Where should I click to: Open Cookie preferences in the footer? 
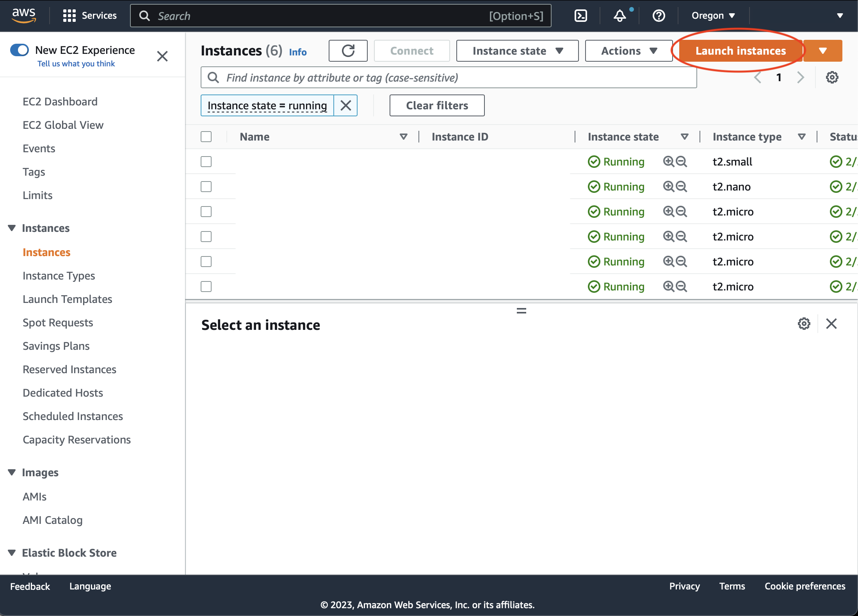tap(805, 586)
